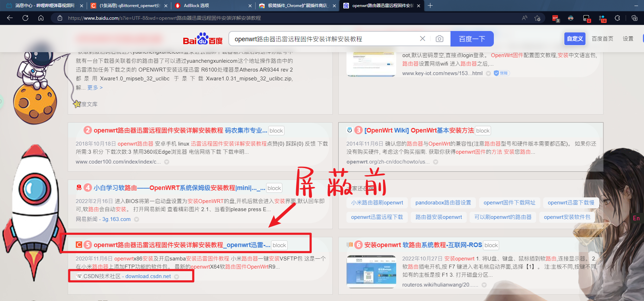Click the address bar URL
Screen dimensions: 644x301
pos(164,18)
